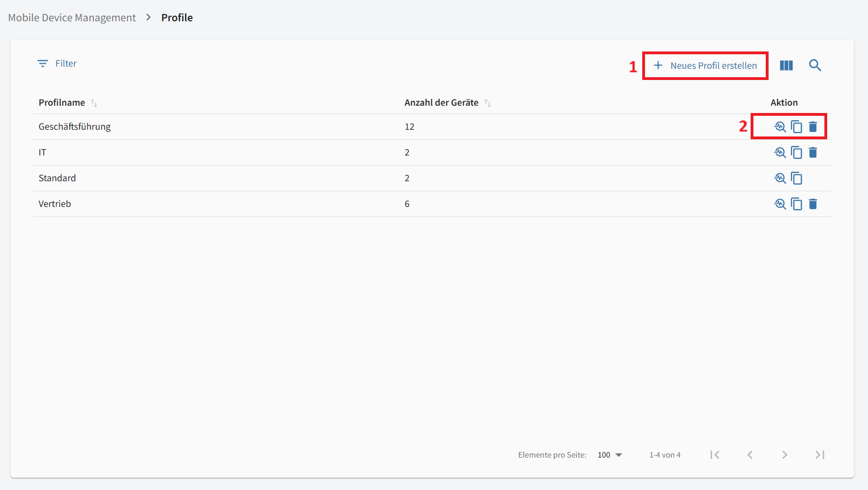
Task: Jump to first page button
Action: click(x=715, y=455)
